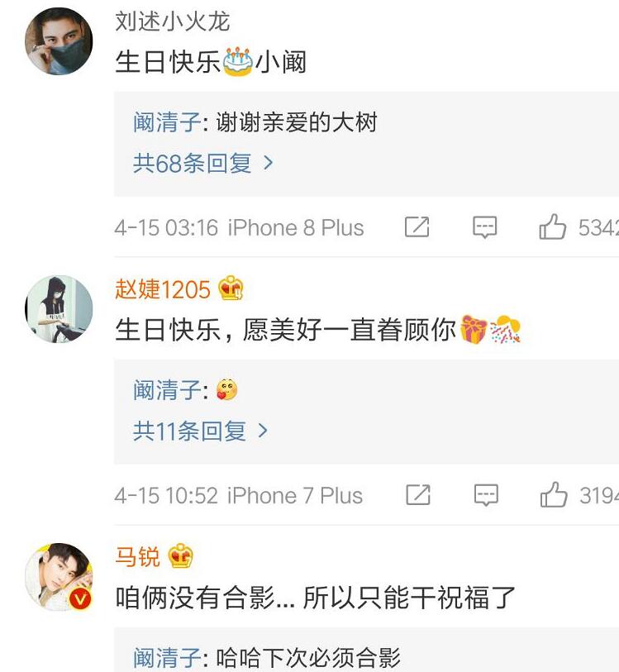Open reply icon under 刘述小火龙's comment
The height and width of the screenshot is (672, 619).
pos(484,226)
